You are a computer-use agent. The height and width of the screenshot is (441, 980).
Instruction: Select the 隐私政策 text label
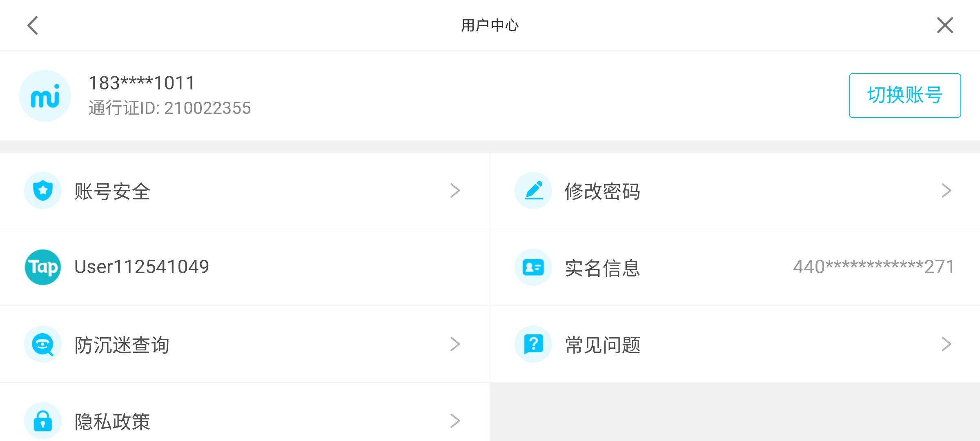112,421
